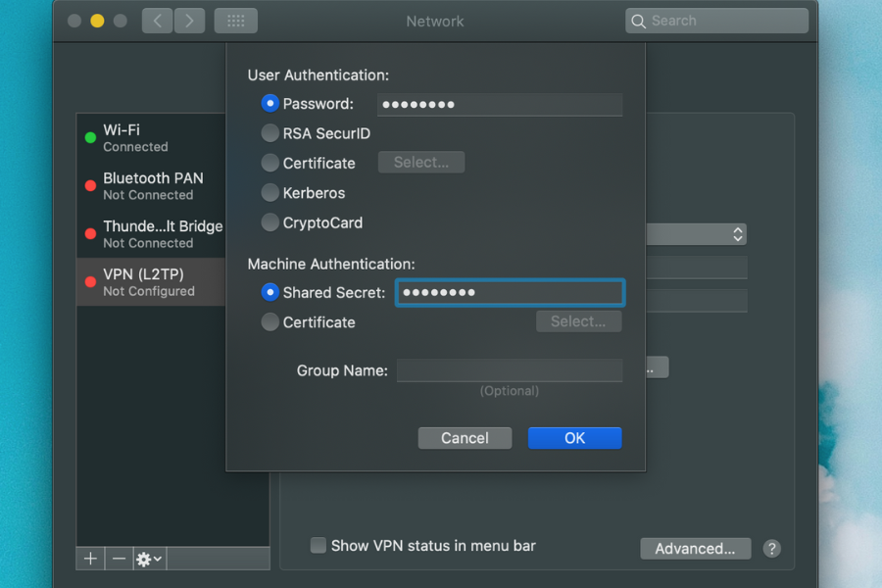This screenshot has width=882, height=588.
Task: Enable Show VPN status in menu bar
Action: [318, 546]
